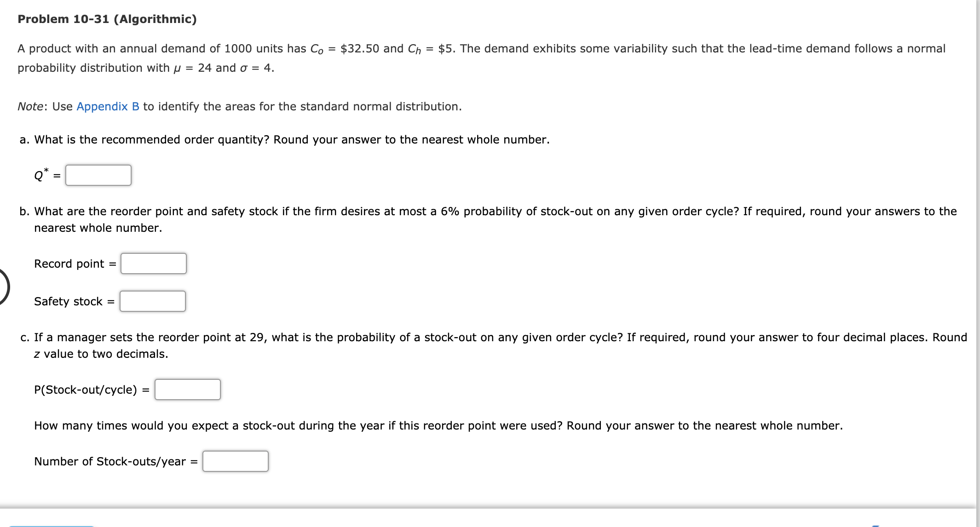This screenshot has height=527, width=980.
Task: Click the Safety stock = label
Action: (73, 302)
